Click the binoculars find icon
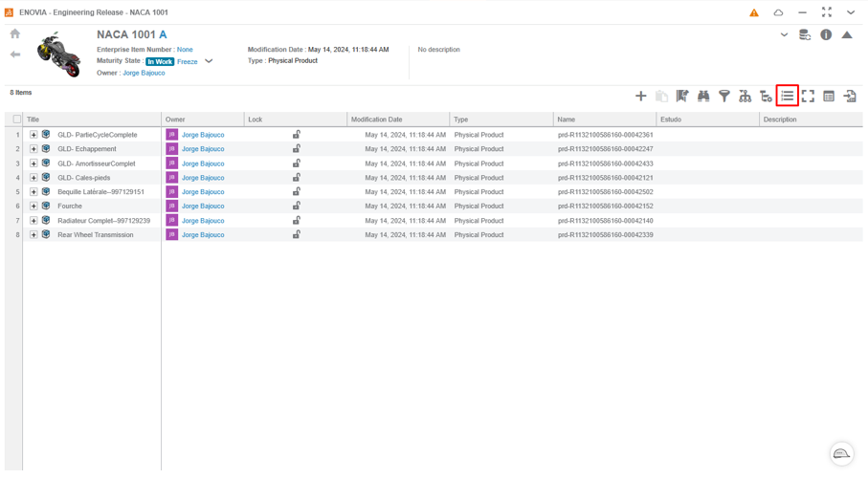868x479 pixels. 703,97
